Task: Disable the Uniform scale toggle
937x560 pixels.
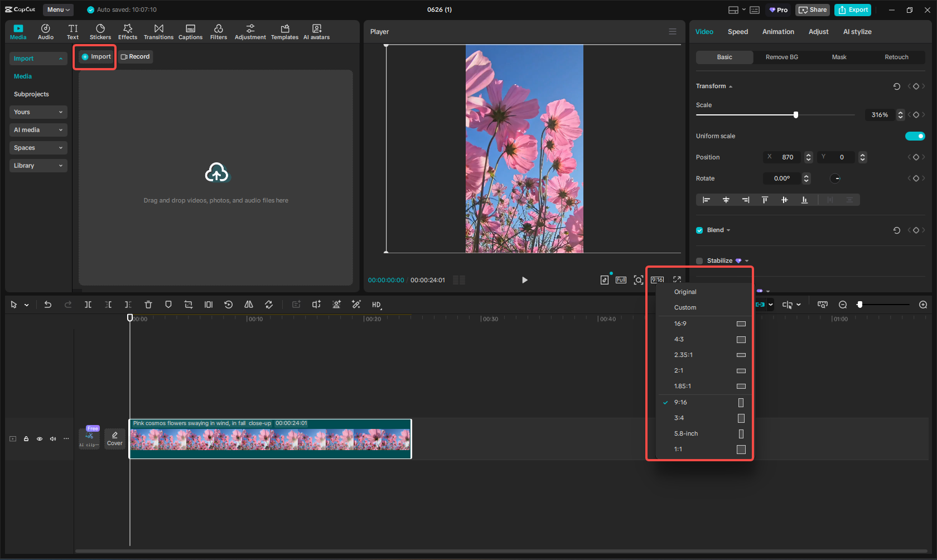Action: point(915,136)
